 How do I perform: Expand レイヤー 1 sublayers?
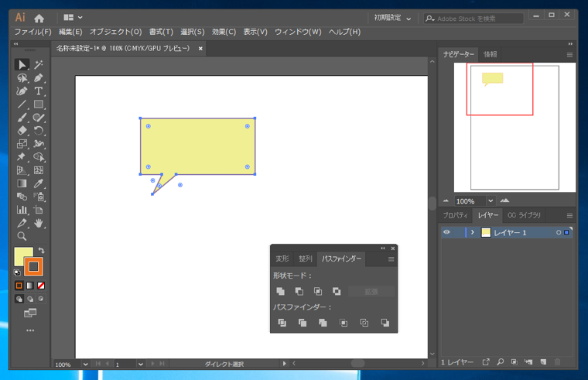pos(473,233)
